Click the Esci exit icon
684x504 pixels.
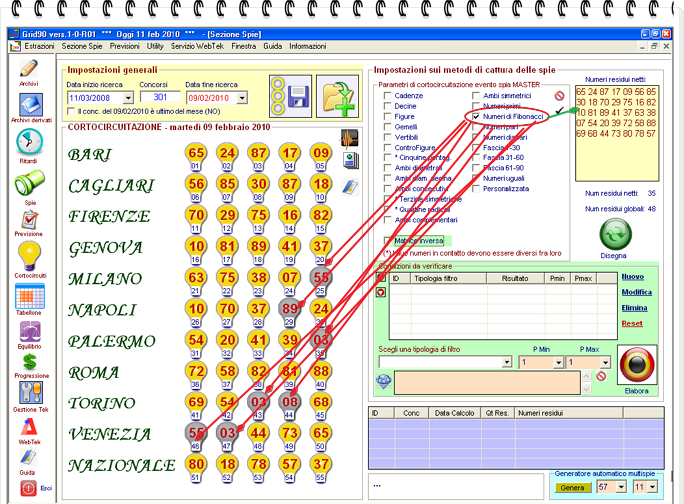(28, 488)
